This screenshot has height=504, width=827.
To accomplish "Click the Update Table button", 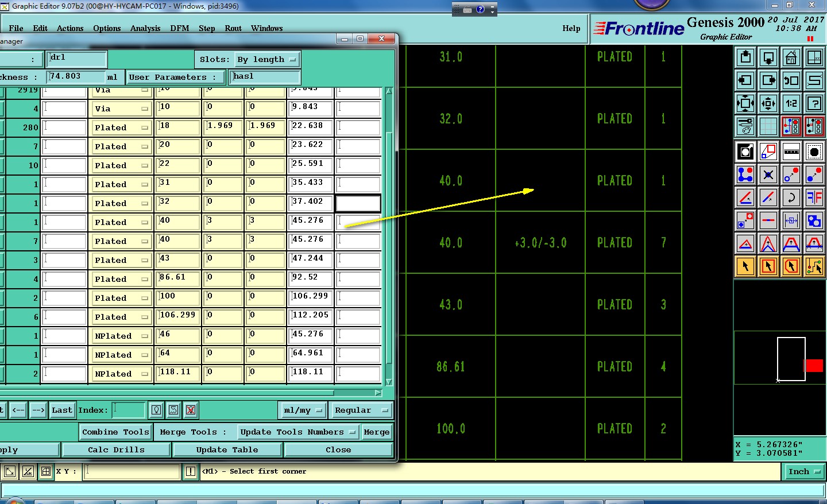I will [x=227, y=449].
